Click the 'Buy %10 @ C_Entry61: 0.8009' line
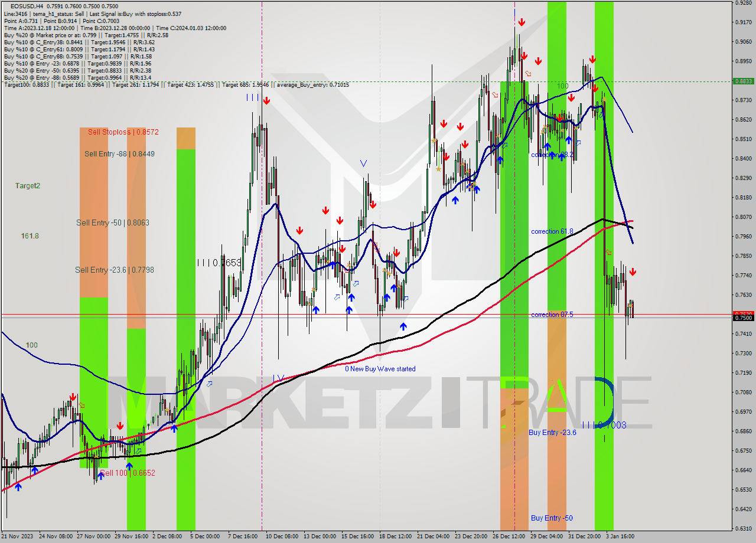This screenshot has width=756, height=543. 79,49
